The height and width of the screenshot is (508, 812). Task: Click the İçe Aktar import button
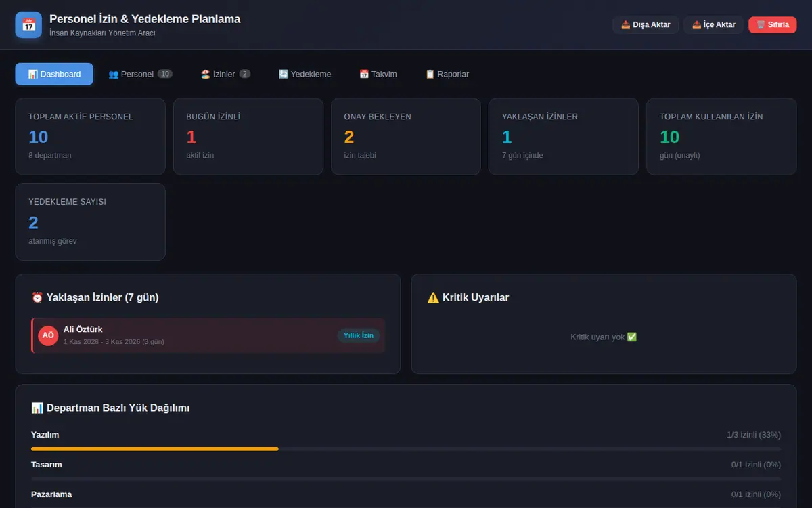pos(714,25)
